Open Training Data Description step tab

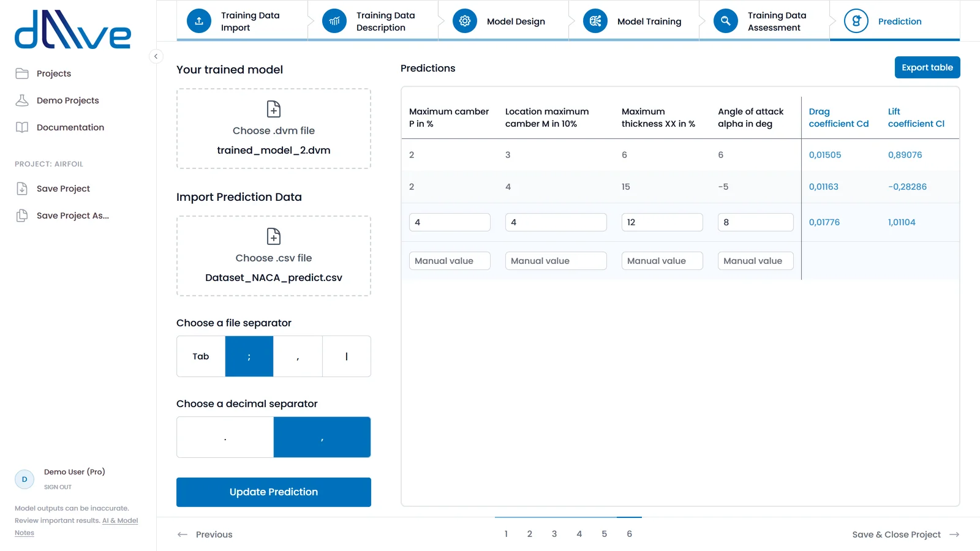click(x=372, y=21)
